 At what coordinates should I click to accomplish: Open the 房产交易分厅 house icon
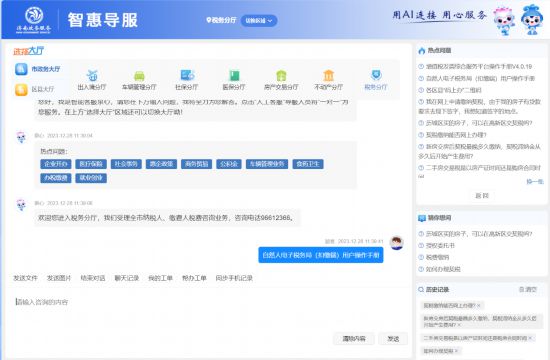(x=281, y=75)
